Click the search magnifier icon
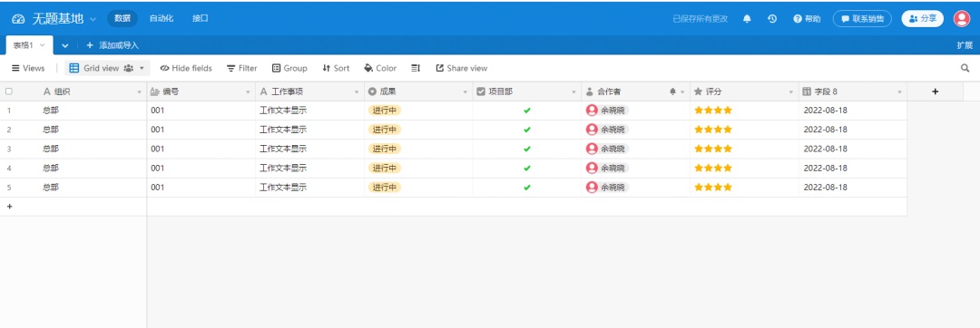 [x=965, y=68]
